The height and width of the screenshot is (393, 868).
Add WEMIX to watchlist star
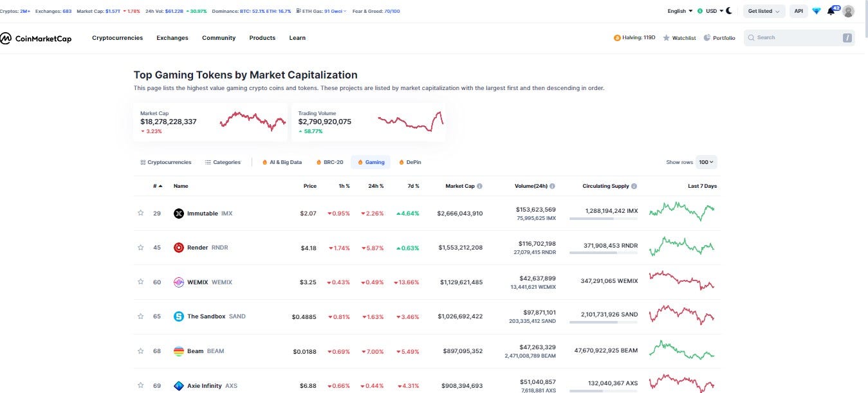pos(140,282)
